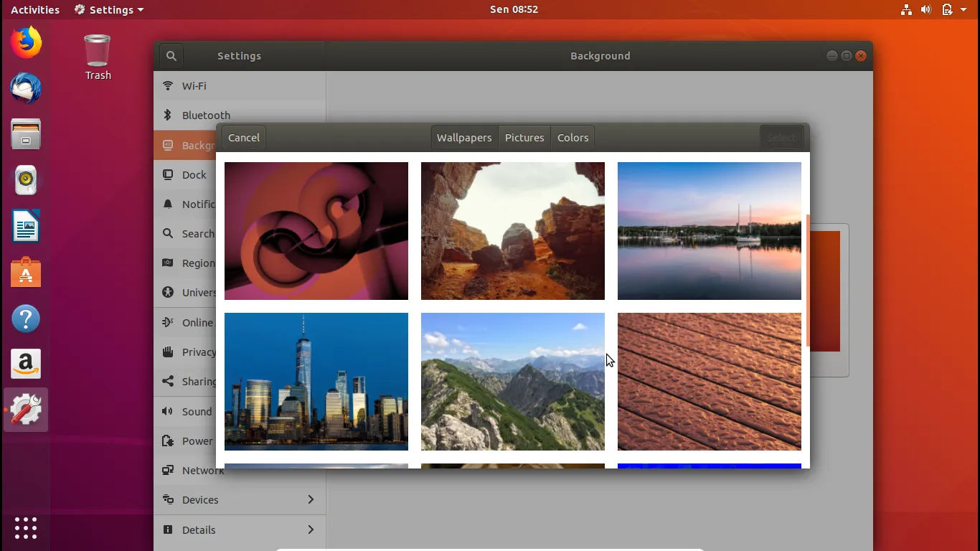The width and height of the screenshot is (980, 551).
Task: Click the search icon in Settings header
Action: [x=171, y=56]
